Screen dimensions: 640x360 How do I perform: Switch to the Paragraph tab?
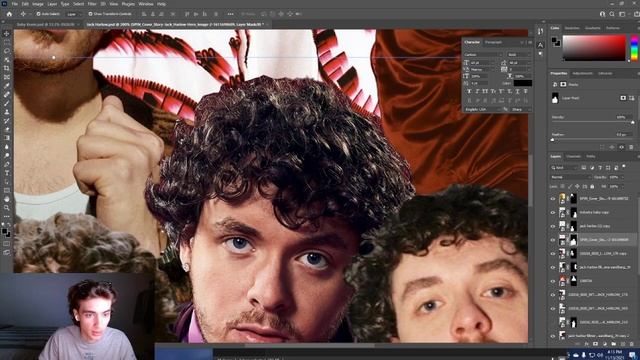coord(493,42)
